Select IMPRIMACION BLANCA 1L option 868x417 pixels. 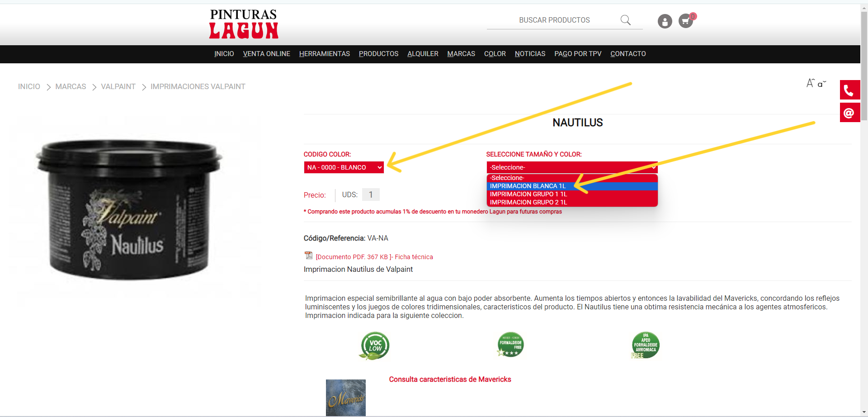528,186
